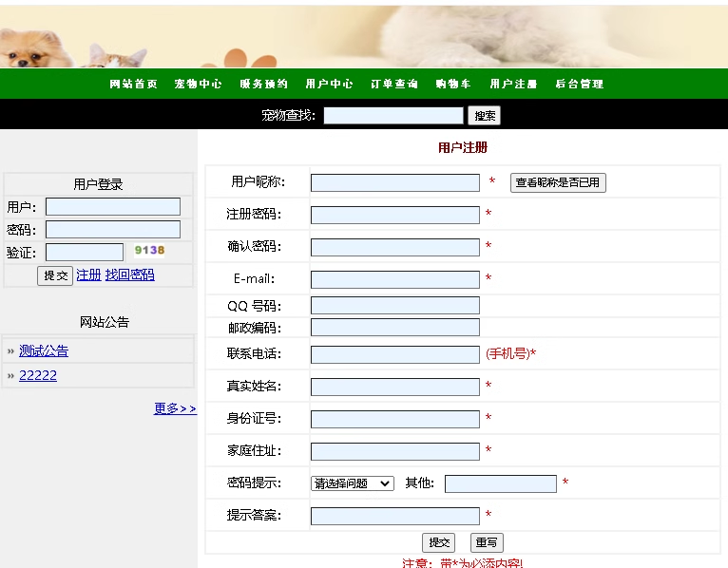The width and height of the screenshot is (728, 568).
Task: Select 用户中心 in the green nav bar
Action: (x=329, y=84)
